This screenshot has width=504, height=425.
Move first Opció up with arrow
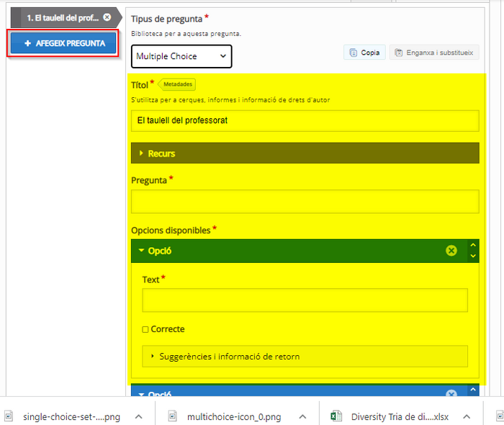point(473,245)
